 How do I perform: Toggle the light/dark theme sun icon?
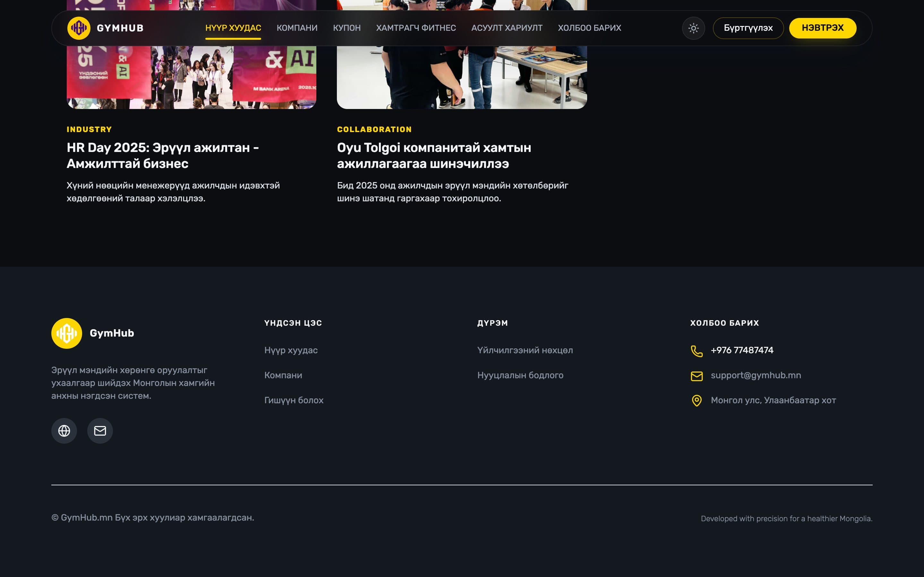click(693, 28)
